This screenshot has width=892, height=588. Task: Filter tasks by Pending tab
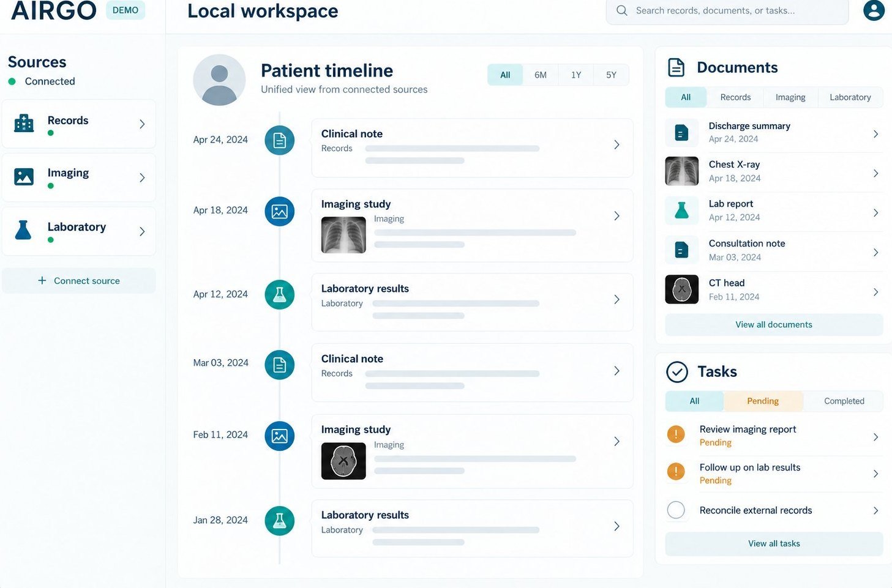[x=763, y=401]
